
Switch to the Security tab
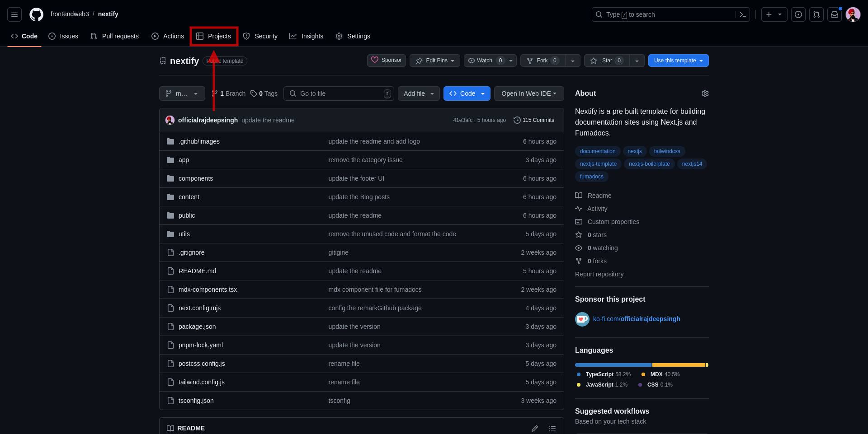260,36
